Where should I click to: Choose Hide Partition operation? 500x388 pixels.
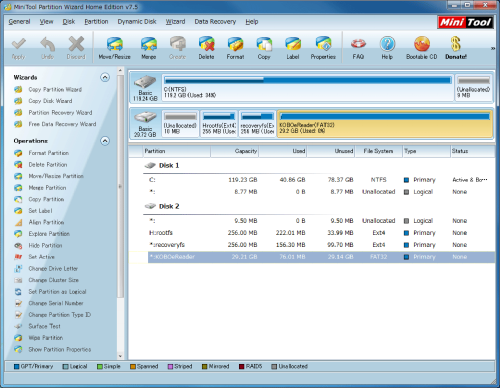pyautogui.click(x=45, y=245)
